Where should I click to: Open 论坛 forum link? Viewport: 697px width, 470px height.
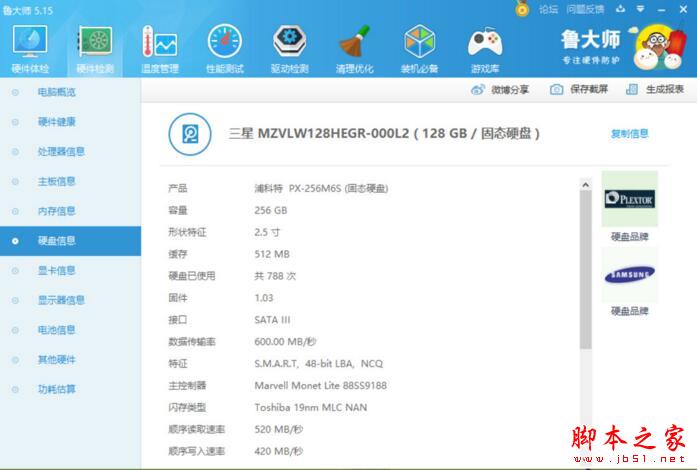pos(548,9)
